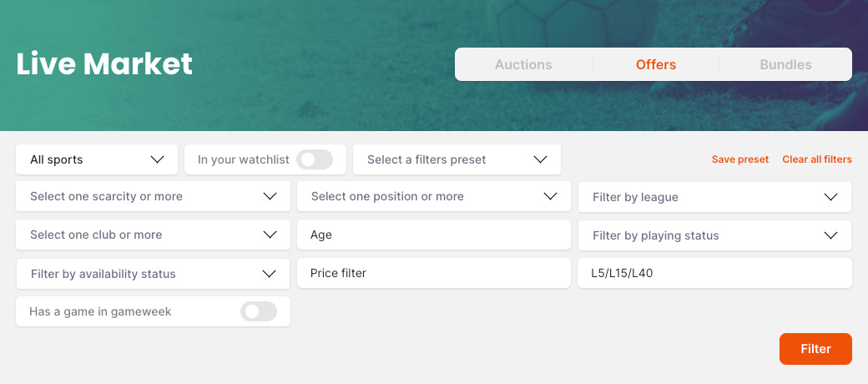Select the L5/L15/L40 input field
The image size is (868, 384).
(x=714, y=273)
